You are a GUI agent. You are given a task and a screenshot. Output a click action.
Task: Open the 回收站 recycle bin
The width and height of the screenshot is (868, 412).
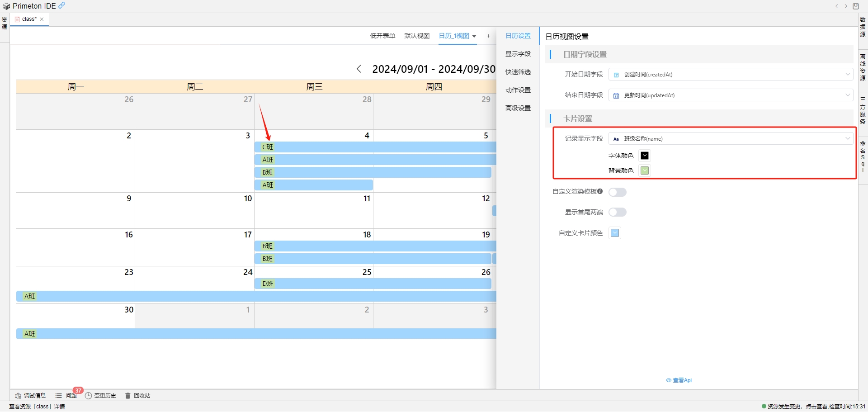(142, 395)
